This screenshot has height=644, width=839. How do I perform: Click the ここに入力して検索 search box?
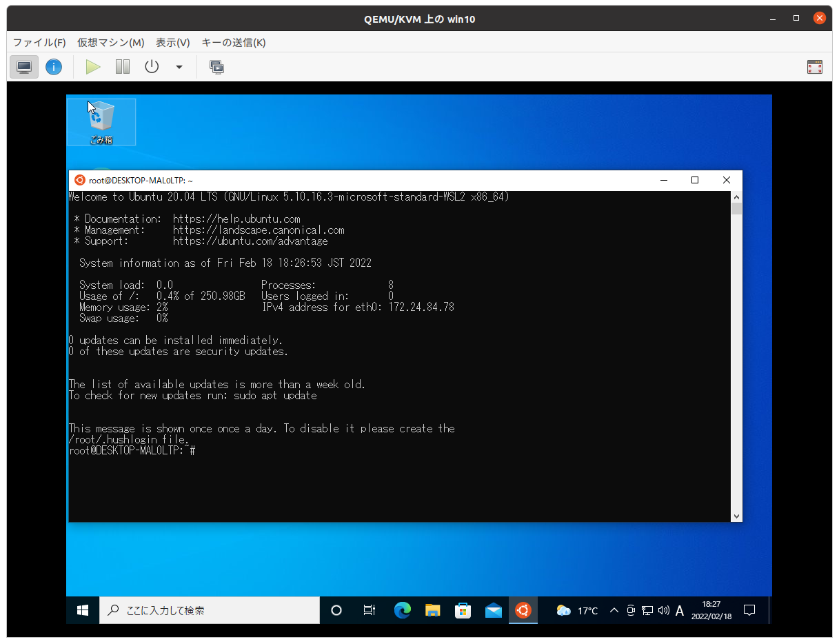point(210,610)
